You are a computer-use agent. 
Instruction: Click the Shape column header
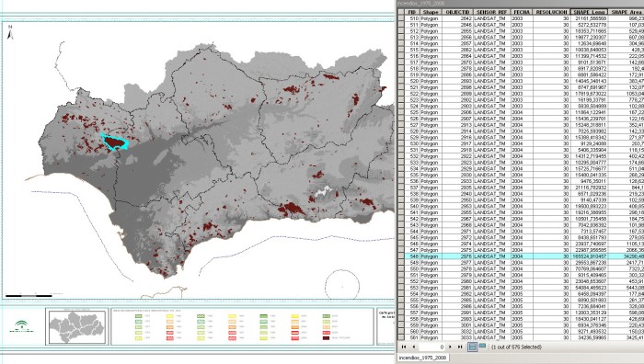(431, 12)
